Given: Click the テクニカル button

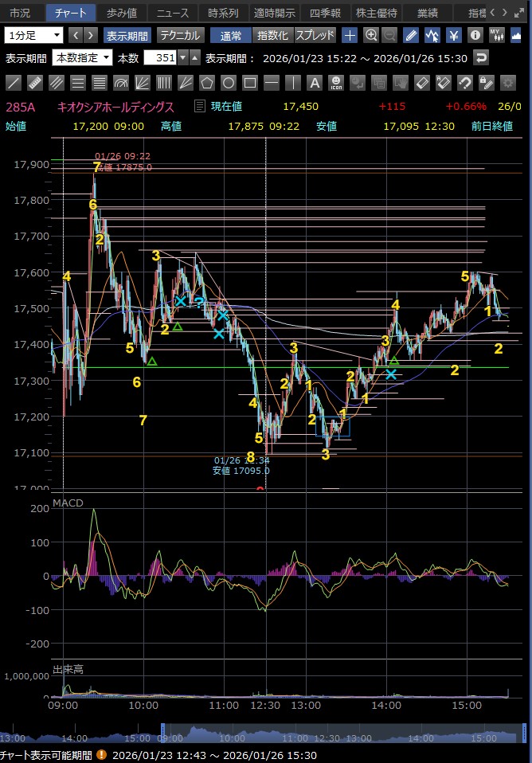Looking at the screenshot, I should coord(179,35).
